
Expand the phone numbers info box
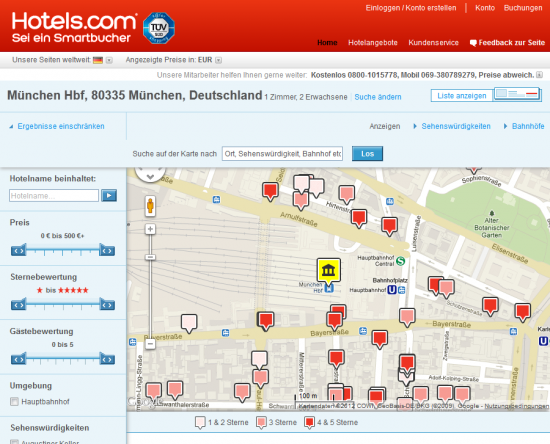[539, 75]
